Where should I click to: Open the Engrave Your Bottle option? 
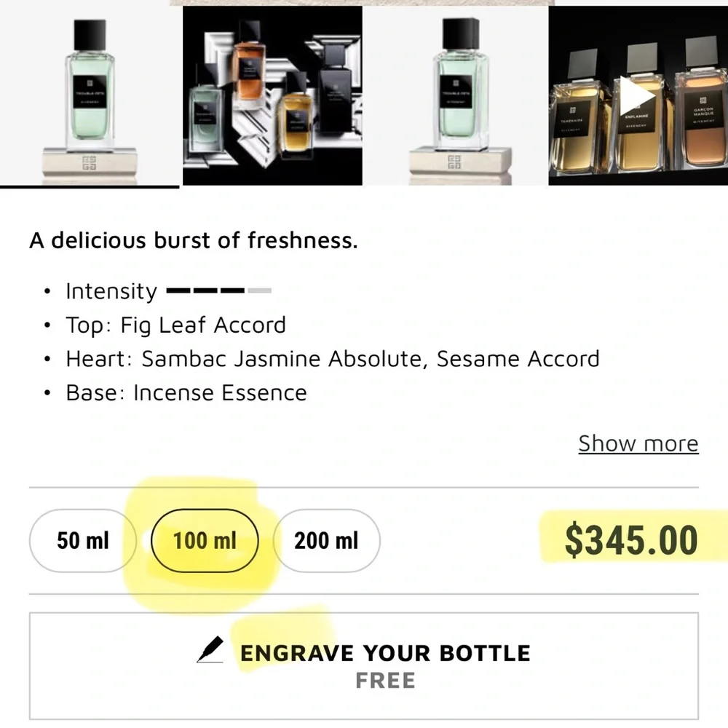pos(385,653)
